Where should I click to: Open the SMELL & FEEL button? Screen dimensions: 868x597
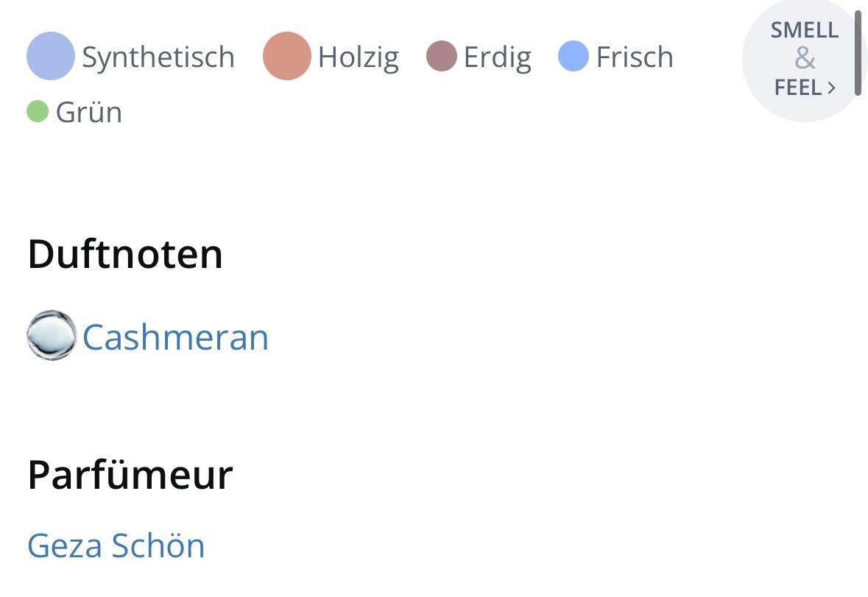click(x=803, y=59)
